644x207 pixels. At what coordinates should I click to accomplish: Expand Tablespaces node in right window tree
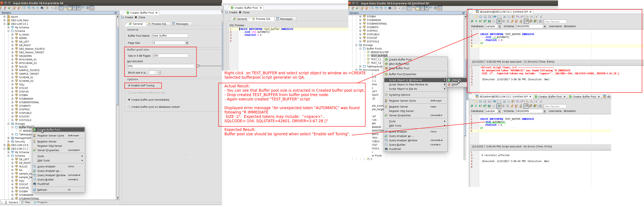point(360,67)
